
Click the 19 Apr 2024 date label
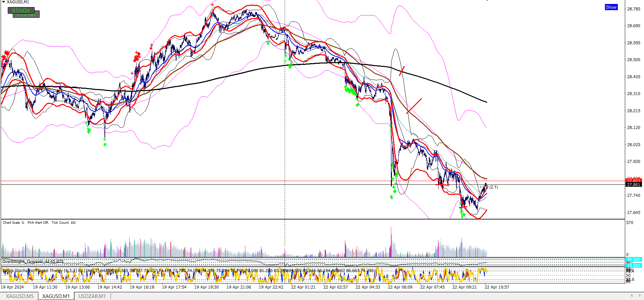click(12, 287)
